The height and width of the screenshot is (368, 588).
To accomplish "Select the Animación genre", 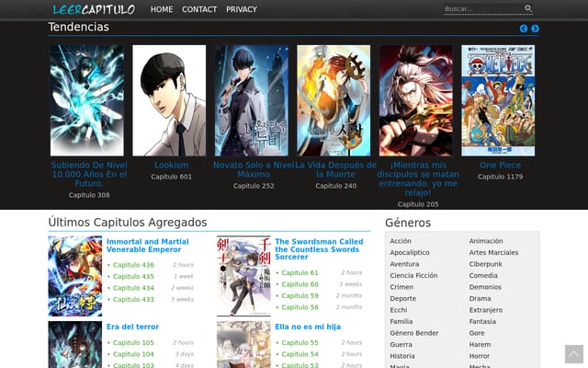I will 486,241.
